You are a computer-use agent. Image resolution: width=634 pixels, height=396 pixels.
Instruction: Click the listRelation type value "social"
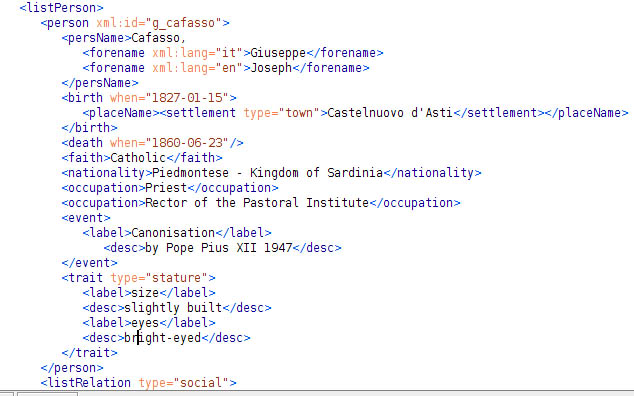[201, 383]
